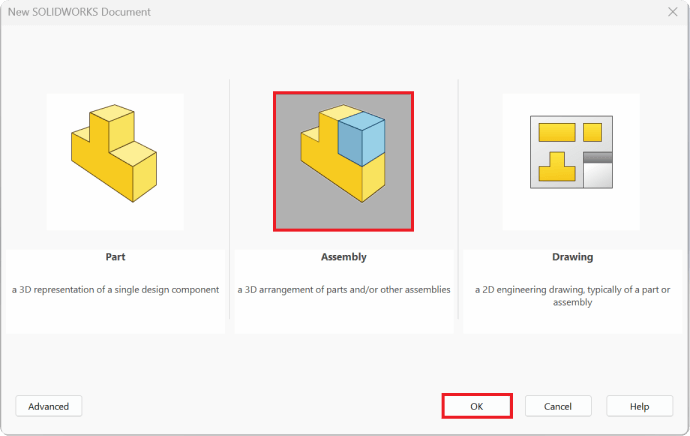
Task: Click the 'Assembly' label text
Action: click(344, 257)
